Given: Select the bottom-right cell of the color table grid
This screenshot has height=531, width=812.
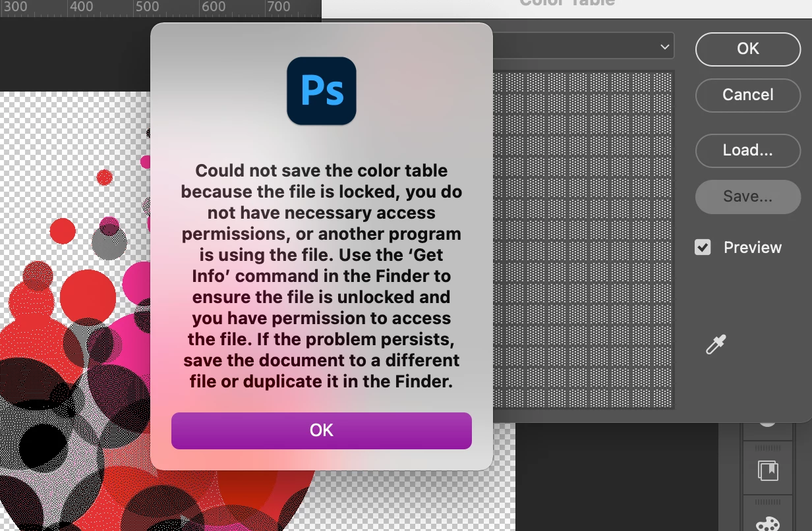Looking at the screenshot, I should coord(663,397).
